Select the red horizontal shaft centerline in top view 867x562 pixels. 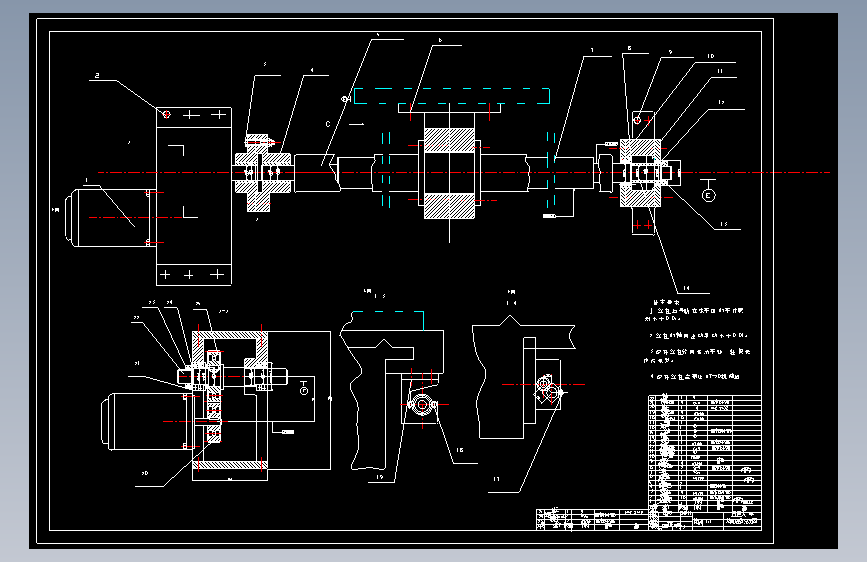(x=463, y=173)
